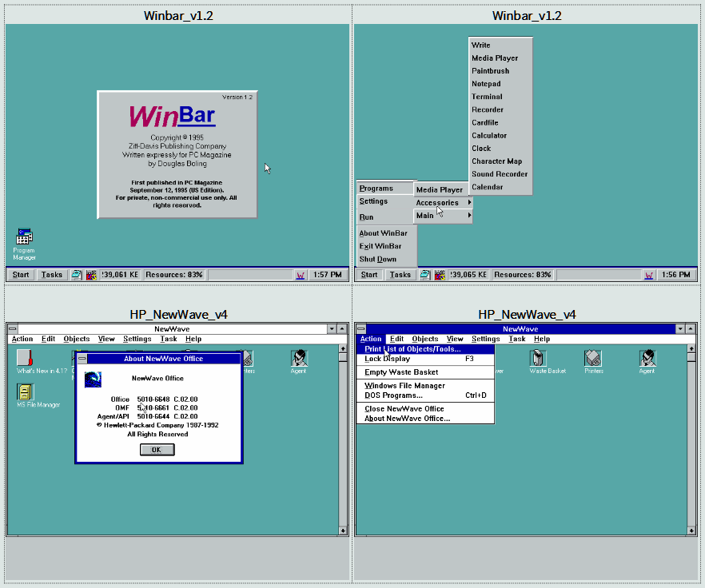Click the W tray icon beside 1:57 PM
Screen dimensions: 705x588
(x=301, y=275)
